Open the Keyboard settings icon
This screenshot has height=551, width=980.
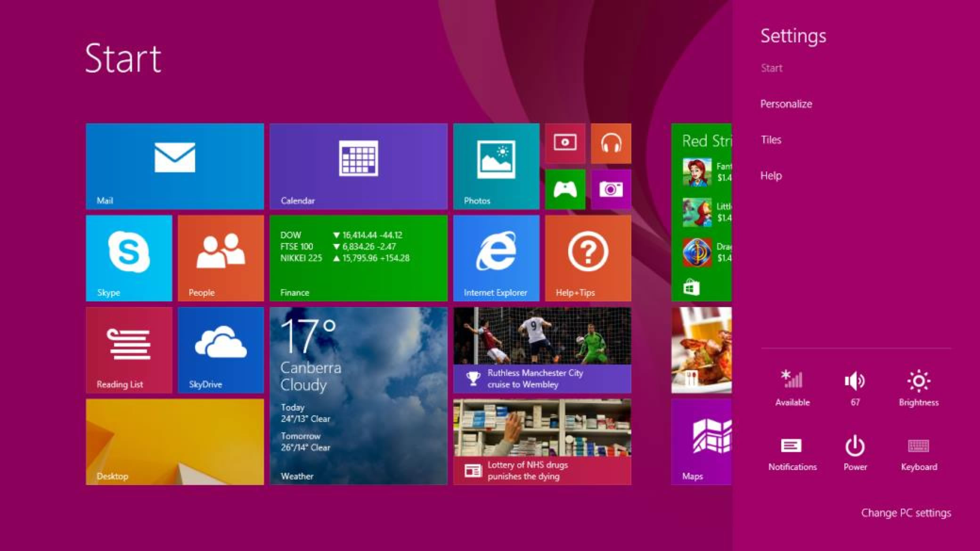(918, 445)
